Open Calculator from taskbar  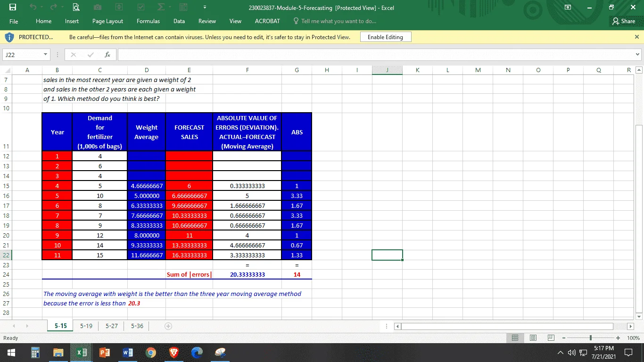pyautogui.click(x=35, y=353)
